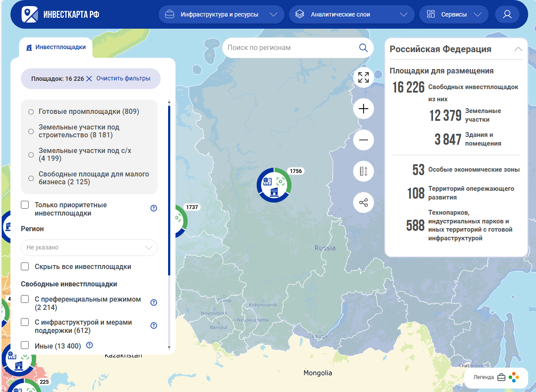The height and width of the screenshot is (392, 536).
Task: Click 108 Территорий опережающего развития
Action: point(461,193)
